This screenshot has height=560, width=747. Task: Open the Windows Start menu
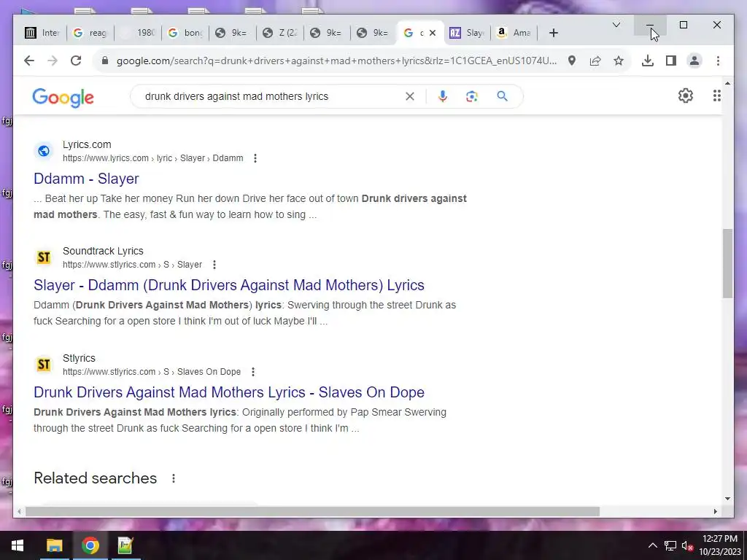(x=18, y=545)
